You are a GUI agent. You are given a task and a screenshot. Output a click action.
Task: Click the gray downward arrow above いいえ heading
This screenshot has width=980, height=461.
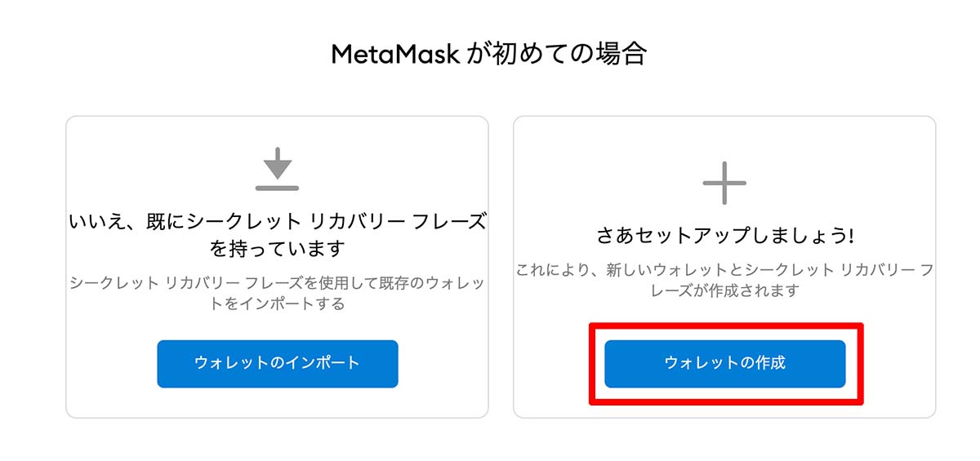click(x=278, y=164)
